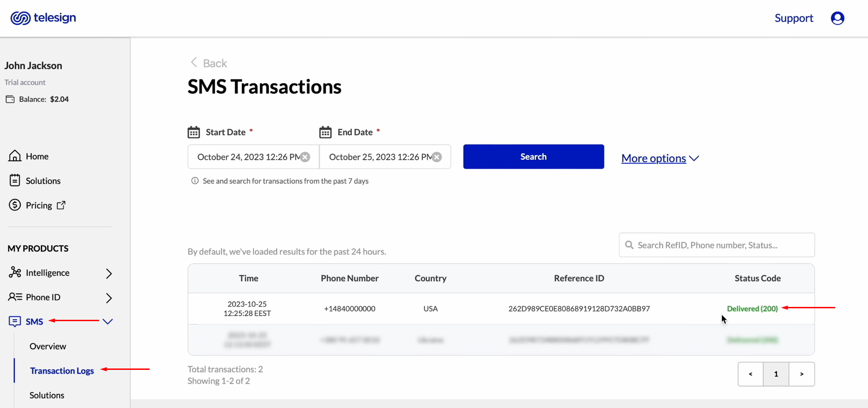Viewport: 868px width, 408px height.
Task: Select the 2023-10-25 12:25:28 EEST cell
Action: pyautogui.click(x=247, y=309)
